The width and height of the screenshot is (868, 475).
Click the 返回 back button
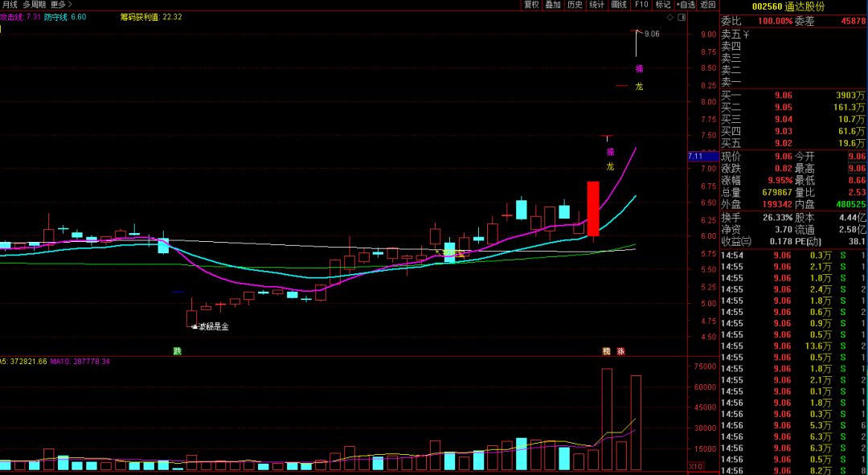707,5
